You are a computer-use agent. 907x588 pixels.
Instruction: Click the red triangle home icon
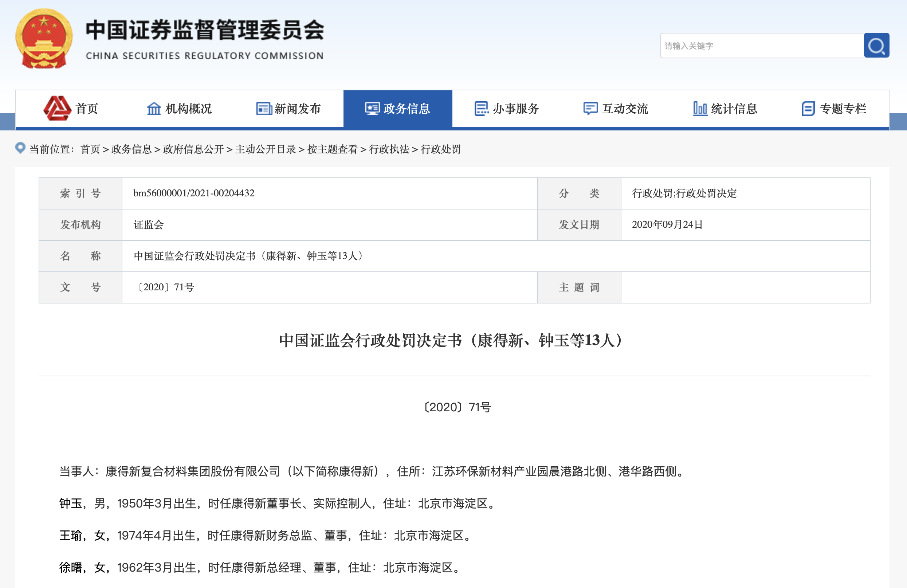pos(57,108)
